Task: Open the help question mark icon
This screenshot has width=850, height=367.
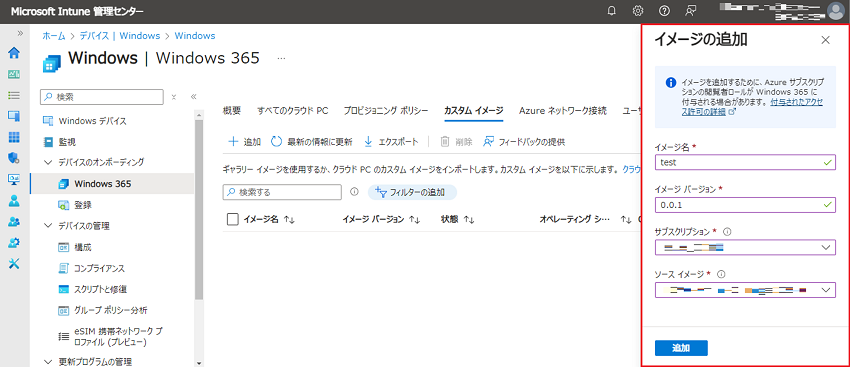Action: pos(664,10)
